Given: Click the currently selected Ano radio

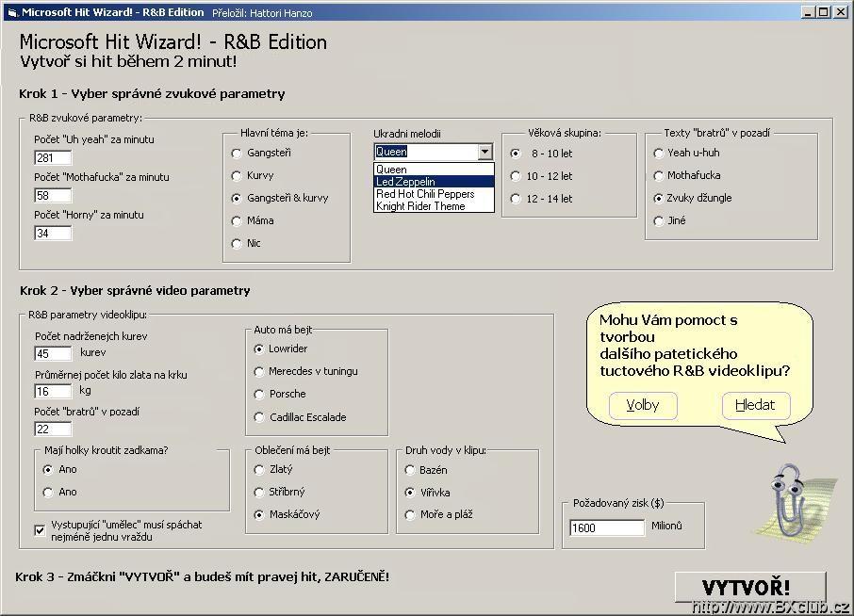Looking at the screenshot, I should 48,470.
